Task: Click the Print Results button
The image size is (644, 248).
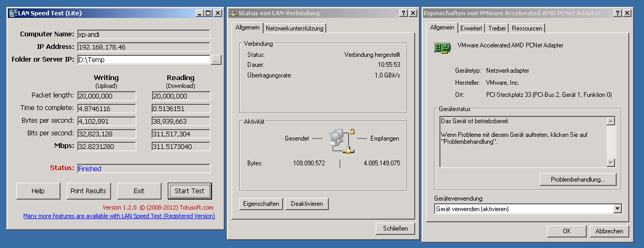Action: (x=88, y=191)
